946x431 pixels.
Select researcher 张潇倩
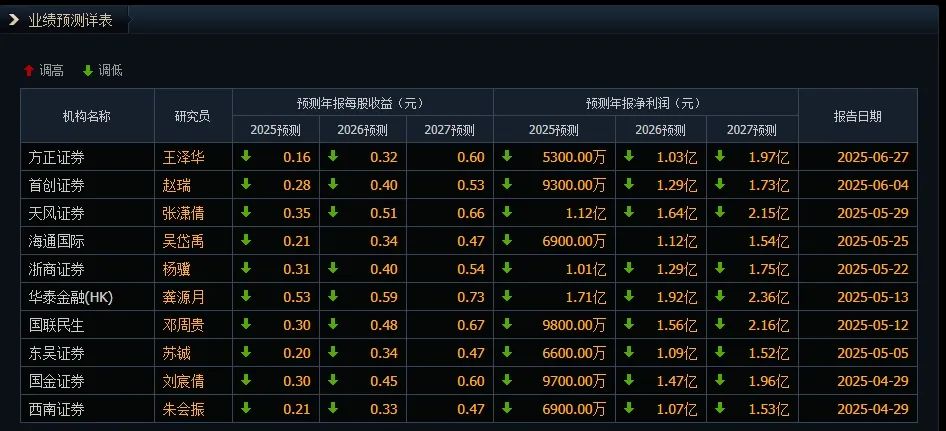[183, 213]
